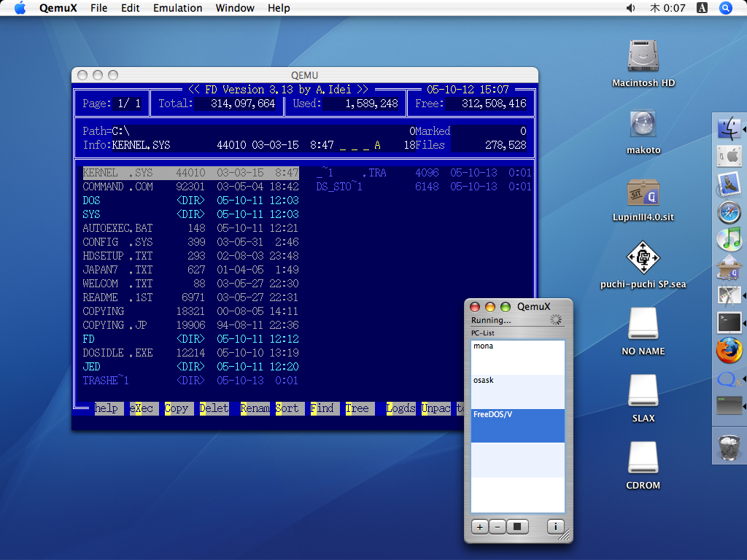747x560 pixels.
Task: Open Finder from the Dock
Action: click(729, 128)
